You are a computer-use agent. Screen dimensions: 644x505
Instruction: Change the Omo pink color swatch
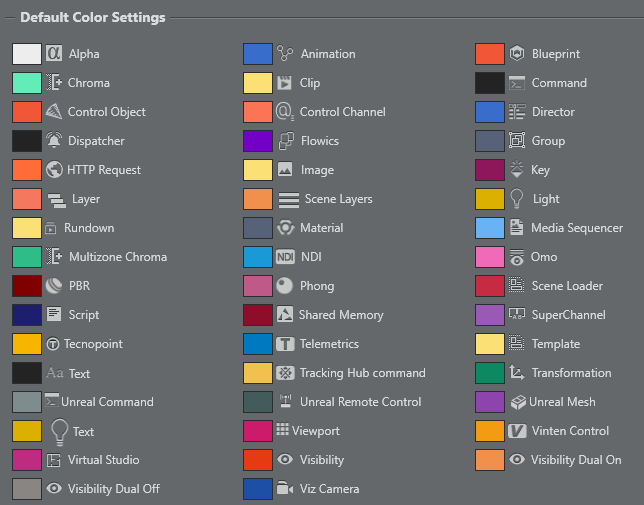click(490, 257)
